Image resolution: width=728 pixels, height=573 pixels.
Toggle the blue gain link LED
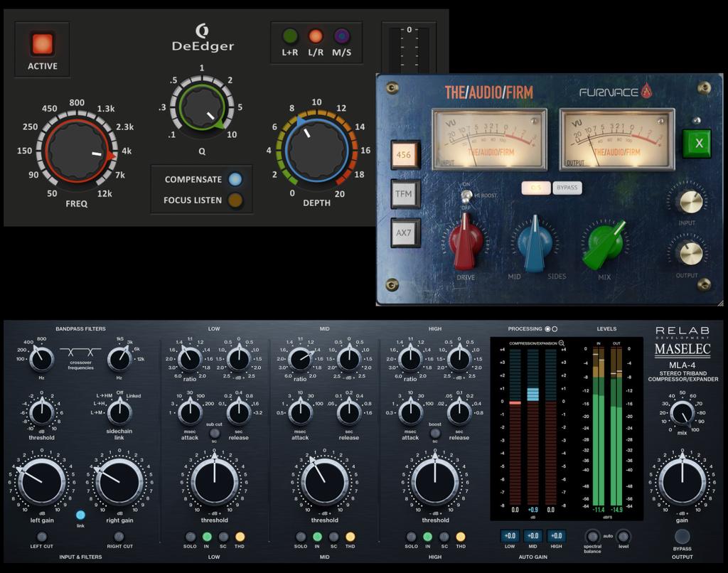click(x=80, y=515)
